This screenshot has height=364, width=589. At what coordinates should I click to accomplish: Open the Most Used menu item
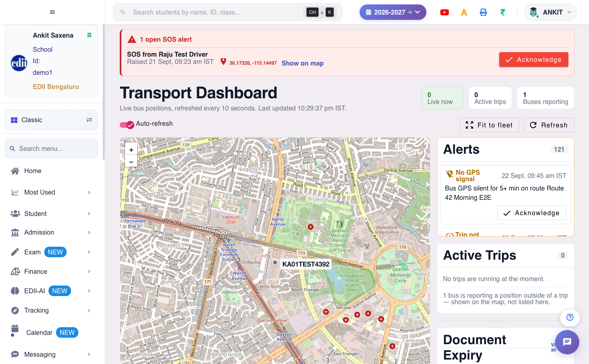[x=51, y=192]
